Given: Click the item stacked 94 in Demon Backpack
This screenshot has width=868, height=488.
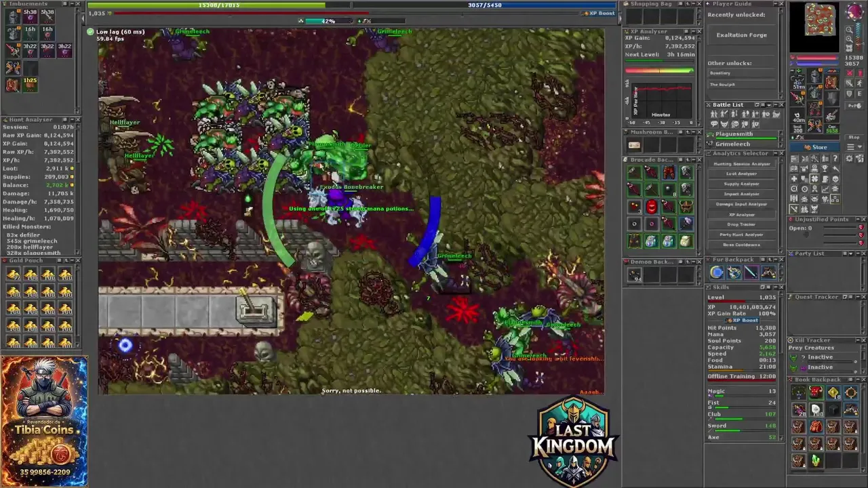Looking at the screenshot, I should pyautogui.click(x=635, y=274).
